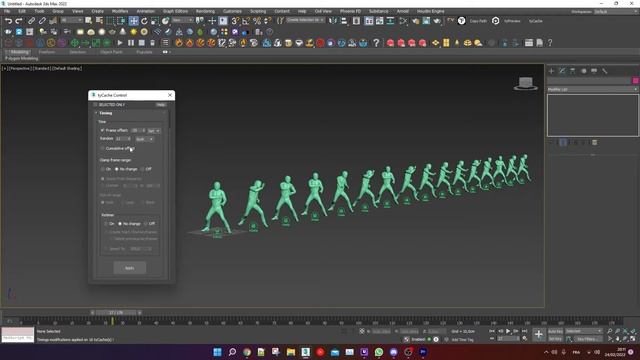640x360 pixels.
Task: Open the Frame offset Set dropdown
Action: click(x=153, y=131)
